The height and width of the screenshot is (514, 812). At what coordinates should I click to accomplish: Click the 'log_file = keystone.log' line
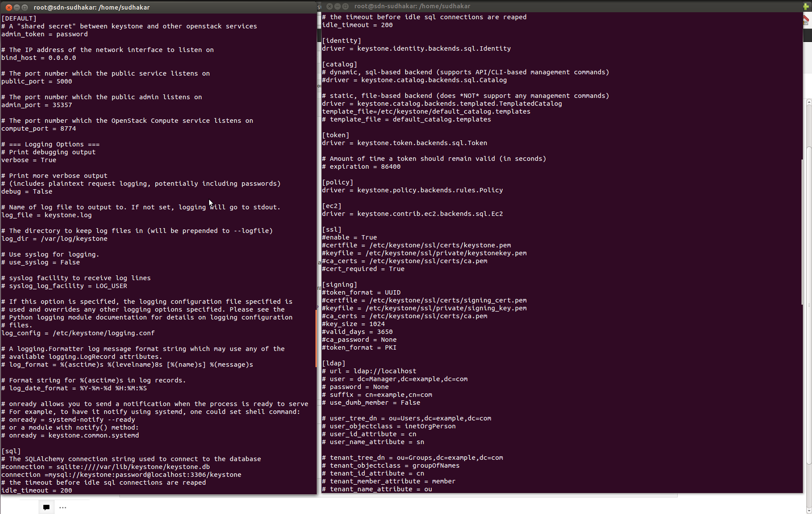pyautogui.click(x=46, y=215)
